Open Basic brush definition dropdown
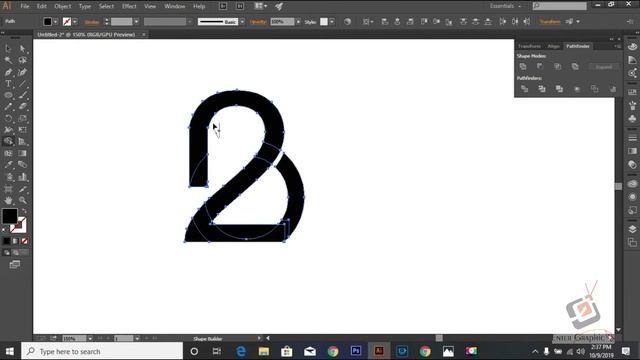The height and width of the screenshot is (360, 640). click(242, 22)
